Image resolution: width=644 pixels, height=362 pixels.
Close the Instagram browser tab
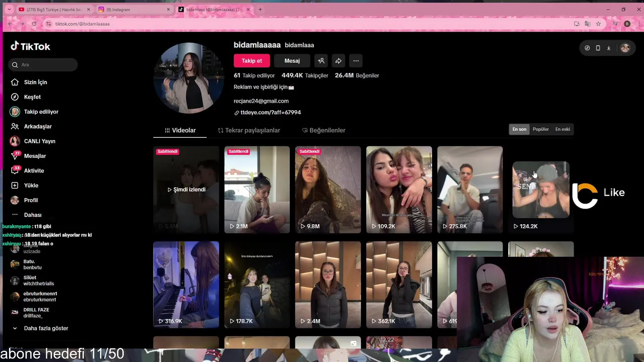click(168, 10)
